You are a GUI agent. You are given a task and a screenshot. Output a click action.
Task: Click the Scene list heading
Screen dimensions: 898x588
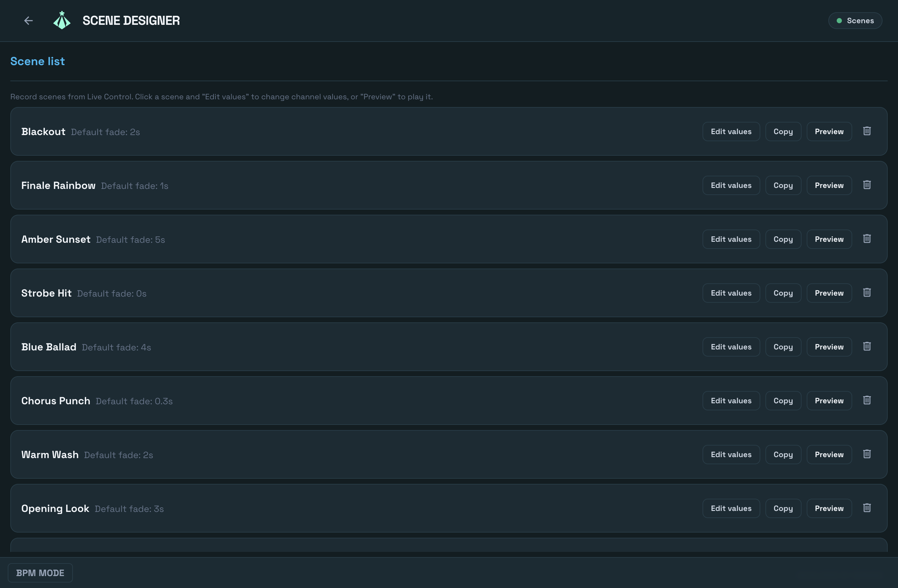tap(37, 61)
